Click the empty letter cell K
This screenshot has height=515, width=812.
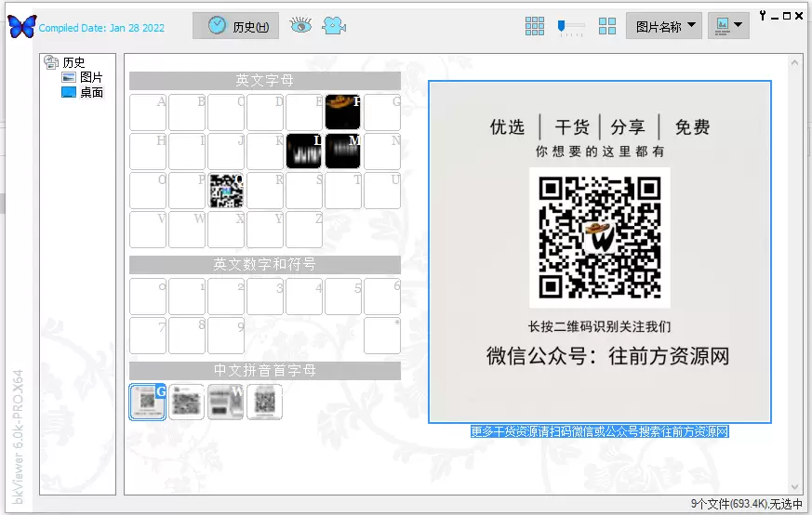pos(265,152)
